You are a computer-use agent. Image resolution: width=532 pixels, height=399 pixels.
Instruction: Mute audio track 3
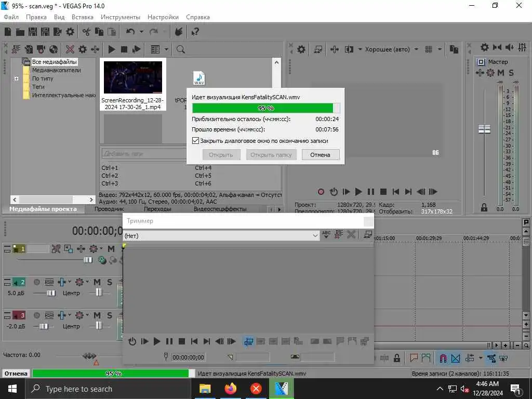click(x=97, y=315)
